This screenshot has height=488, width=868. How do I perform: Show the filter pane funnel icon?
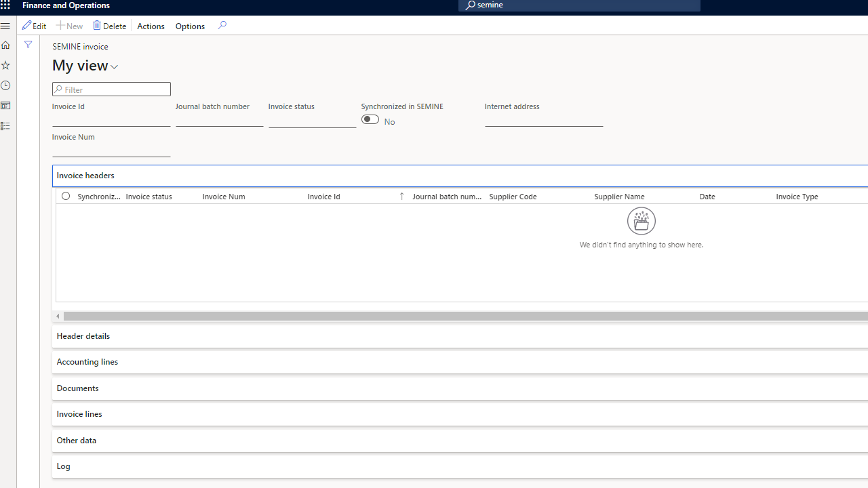point(28,45)
